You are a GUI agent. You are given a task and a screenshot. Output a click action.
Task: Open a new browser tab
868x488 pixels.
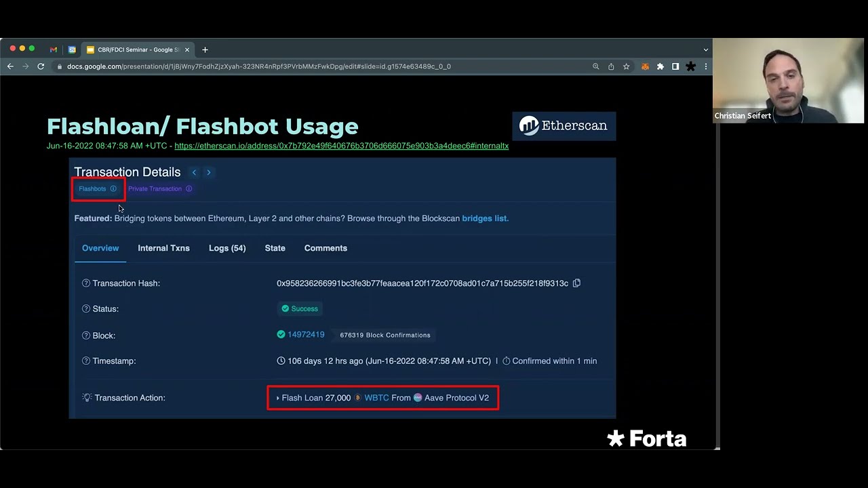click(x=205, y=49)
